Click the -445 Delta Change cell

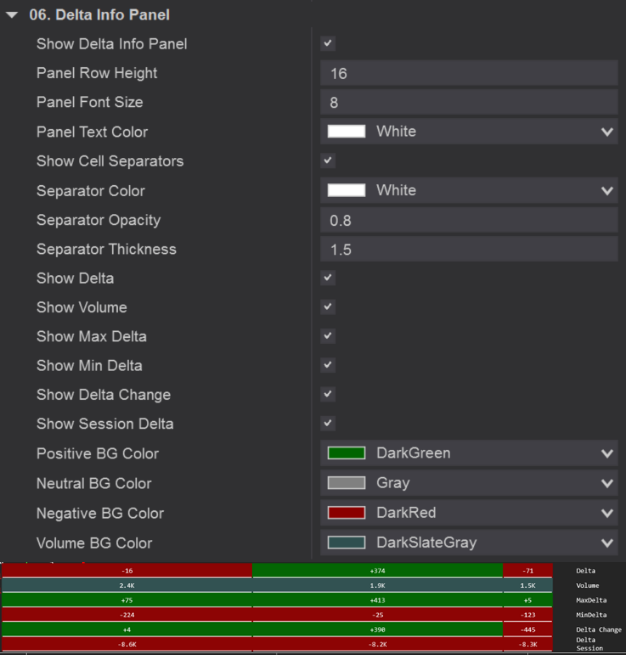coord(527,630)
